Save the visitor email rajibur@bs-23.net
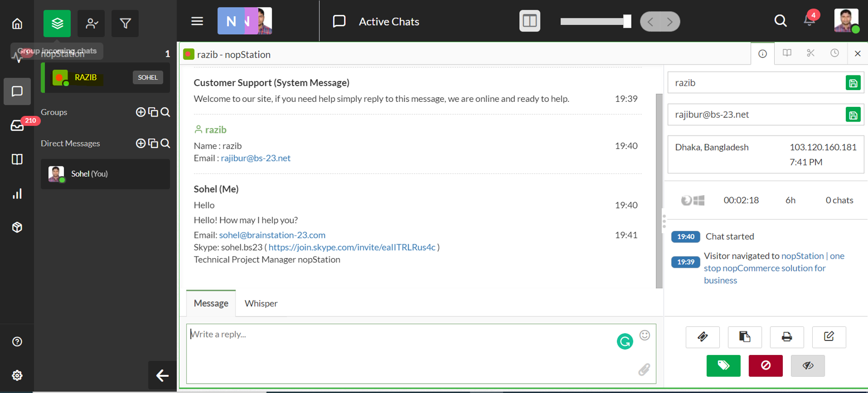The width and height of the screenshot is (868, 393). 853,115
